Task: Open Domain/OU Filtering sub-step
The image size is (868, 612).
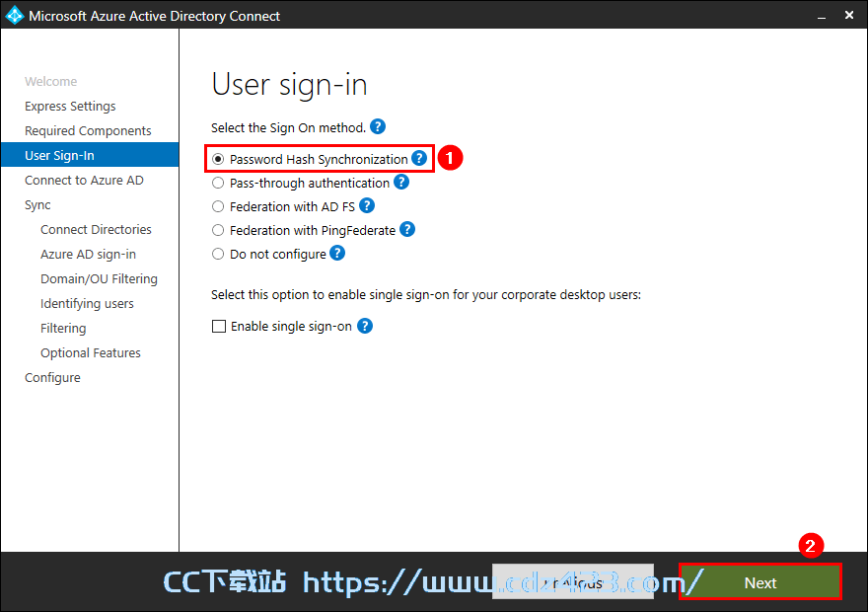Action: coord(99,278)
